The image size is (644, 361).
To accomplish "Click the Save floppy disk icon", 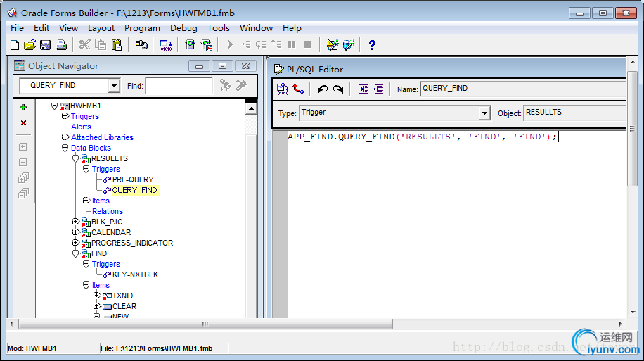I will [45, 45].
